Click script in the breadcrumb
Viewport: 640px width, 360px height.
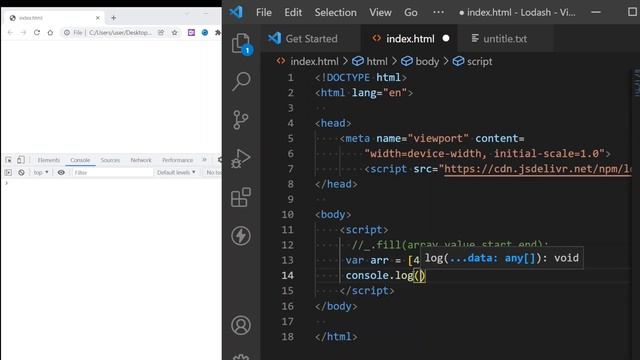click(x=479, y=62)
